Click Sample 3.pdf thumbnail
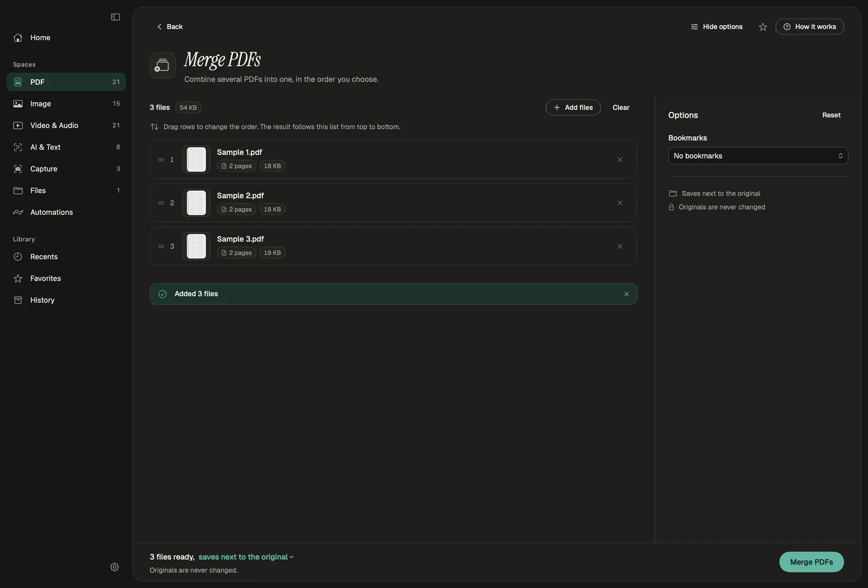Image resolution: width=868 pixels, height=588 pixels. (x=196, y=246)
